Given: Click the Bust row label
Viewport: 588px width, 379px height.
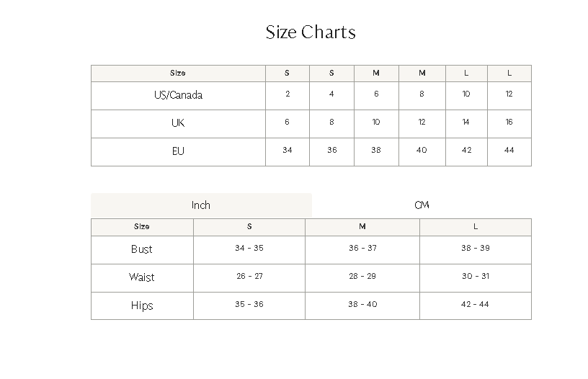Looking at the screenshot, I should [142, 249].
